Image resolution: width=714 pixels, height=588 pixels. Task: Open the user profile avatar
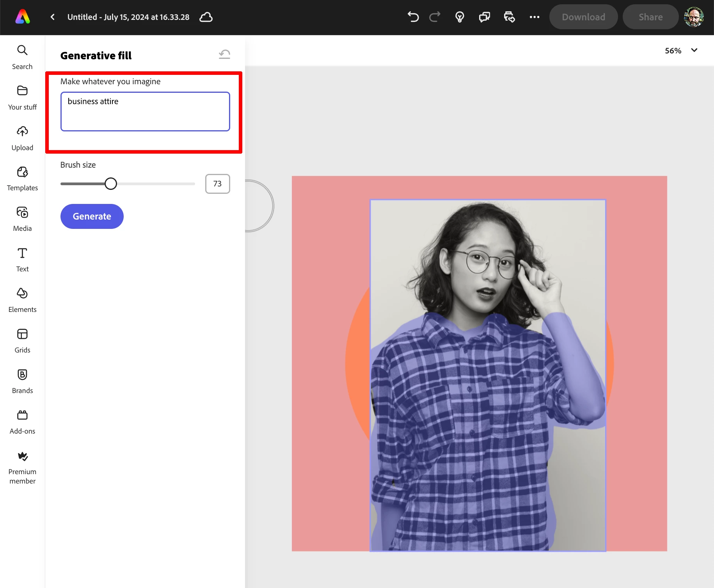point(694,17)
